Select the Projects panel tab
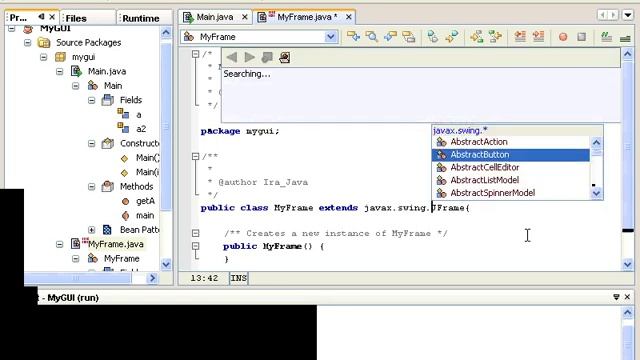Screen dimensions: 640x360 (x=18, y=18)
